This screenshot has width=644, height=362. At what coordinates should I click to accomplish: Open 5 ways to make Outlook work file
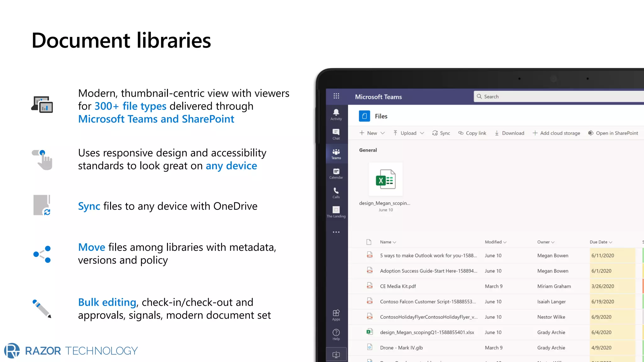click(428, 255)
